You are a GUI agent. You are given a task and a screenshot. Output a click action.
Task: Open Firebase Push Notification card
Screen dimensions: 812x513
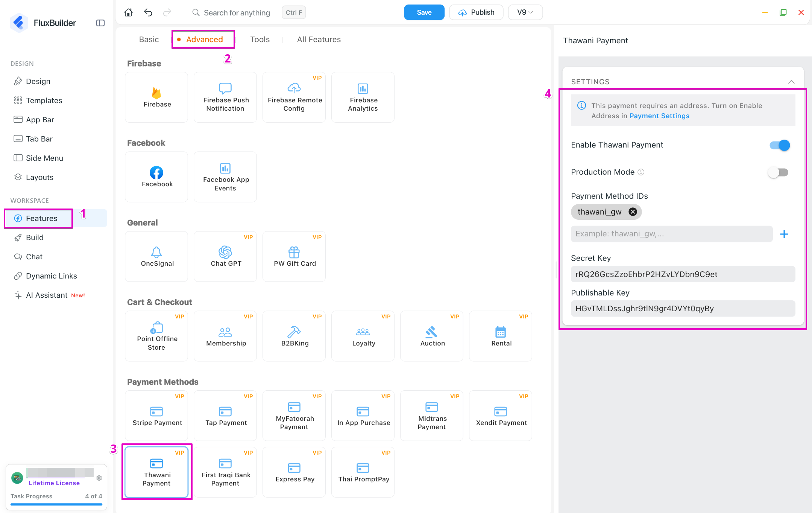coord(225,97)
